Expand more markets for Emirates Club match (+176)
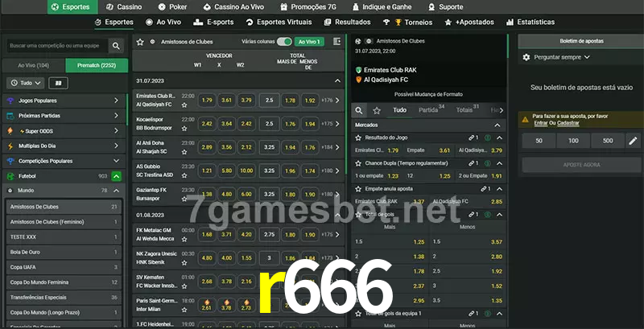The width and height of the screenshot is (644, 329). [x=331, y=100]
